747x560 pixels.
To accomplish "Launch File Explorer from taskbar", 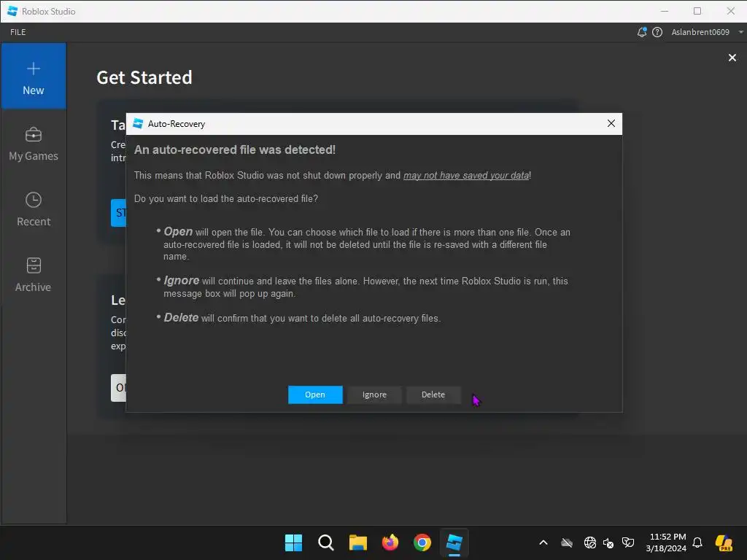I will coord(357,542).
